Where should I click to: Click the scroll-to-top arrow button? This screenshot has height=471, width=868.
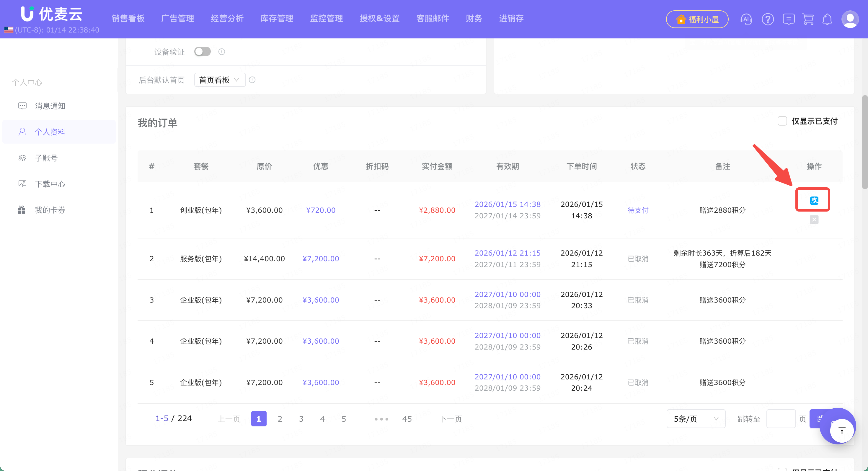(x=841, y=431)
